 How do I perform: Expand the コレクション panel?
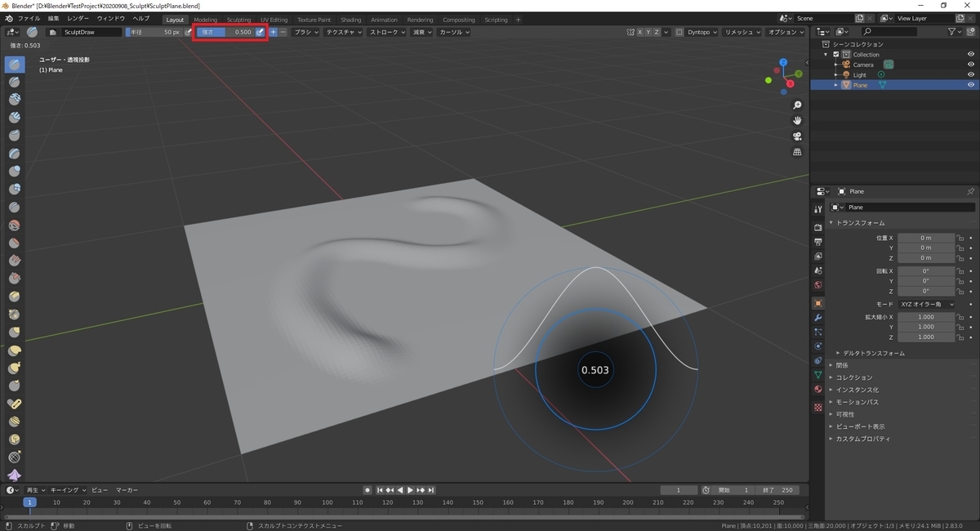click(x=853, y=377)
